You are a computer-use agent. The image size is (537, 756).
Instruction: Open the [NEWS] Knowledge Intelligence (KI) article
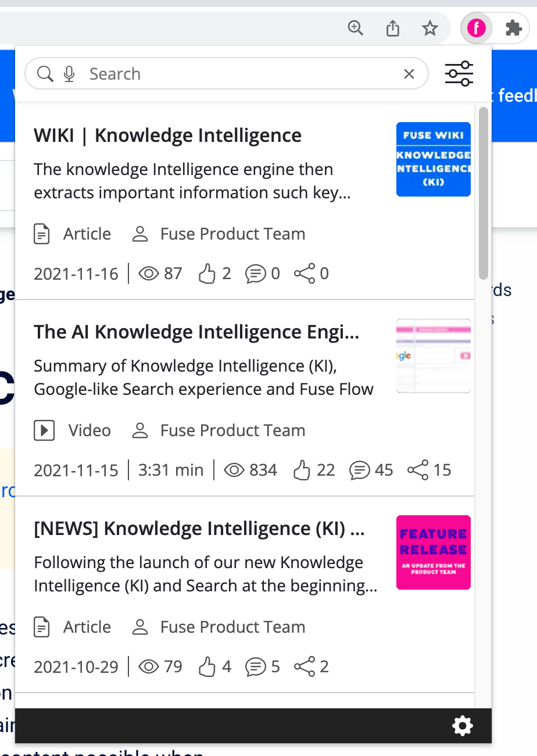199,529
